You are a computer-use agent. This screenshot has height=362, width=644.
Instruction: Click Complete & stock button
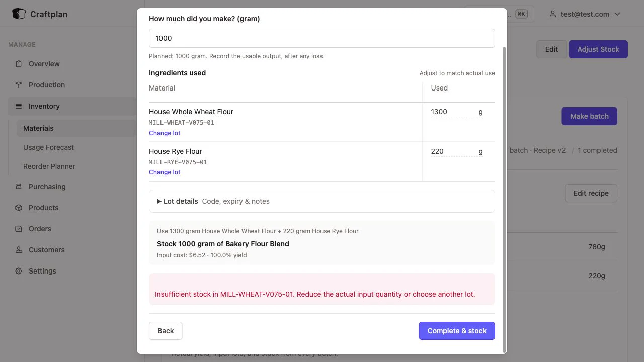[x=457, y=331]
